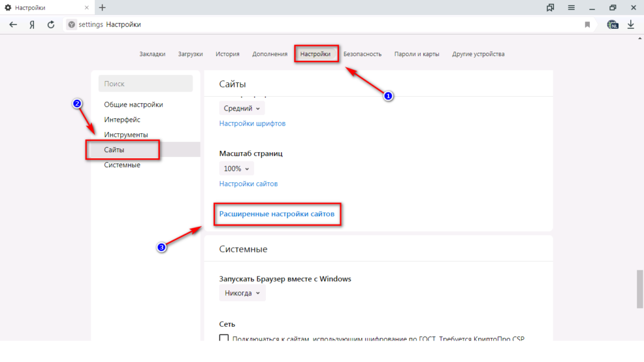Screen dimensions: 644x362
Task: Switch to the Безопасность tab
Action: pos(362,54)
